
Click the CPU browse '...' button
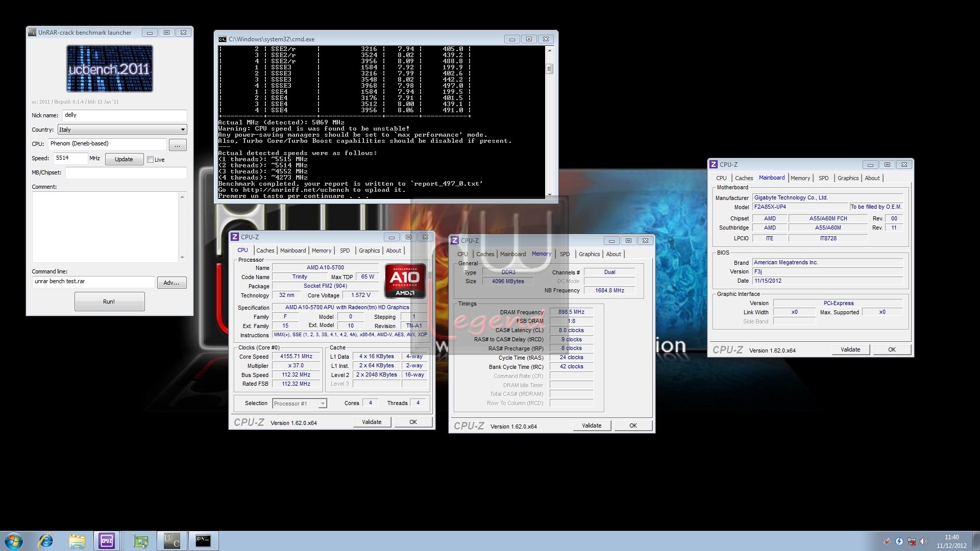[x=177, y=145]
